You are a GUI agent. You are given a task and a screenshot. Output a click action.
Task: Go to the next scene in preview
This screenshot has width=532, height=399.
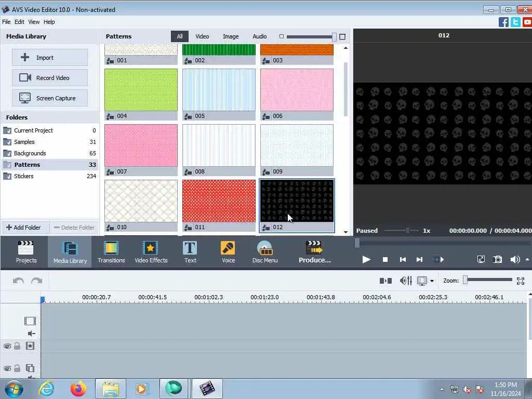438,260
